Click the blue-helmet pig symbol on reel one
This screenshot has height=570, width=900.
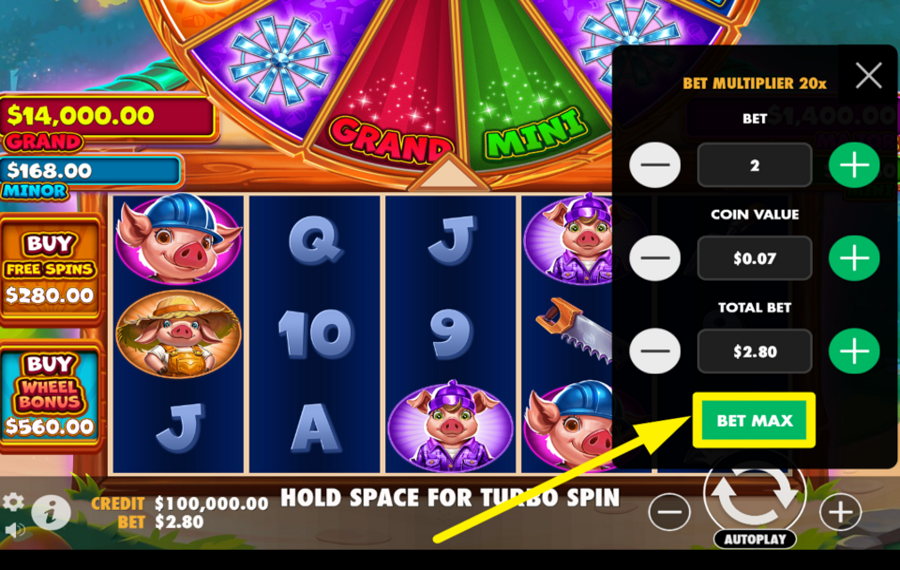point(179,239)
